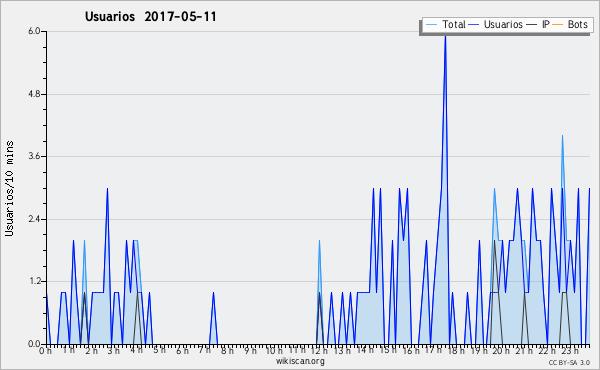Click the orange Bots legend line
Screen dimensions: 600x370
[558, 25]
